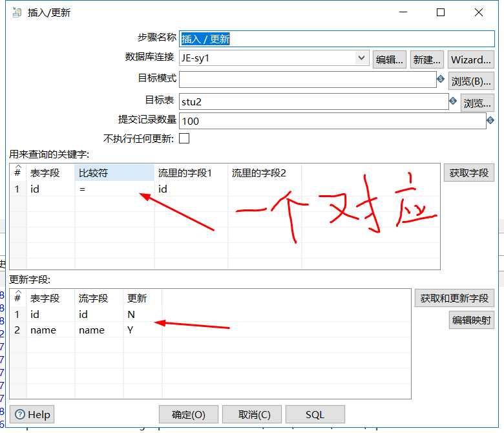
Task: Click the 步骤名称 input field
Action: pyautogui.click(x=337, y=39)
